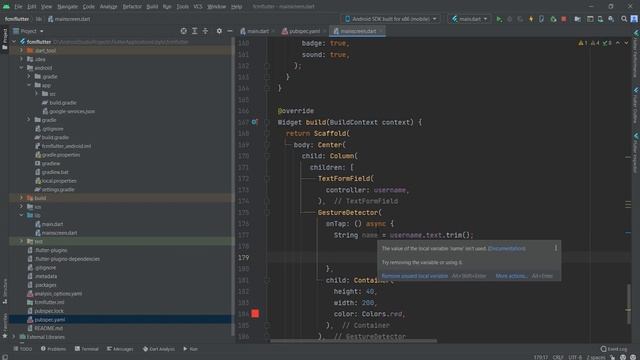Open Device Manager phone icon in toolbar
The height and width of the screenshot is (360, 640).
point(600,19)
